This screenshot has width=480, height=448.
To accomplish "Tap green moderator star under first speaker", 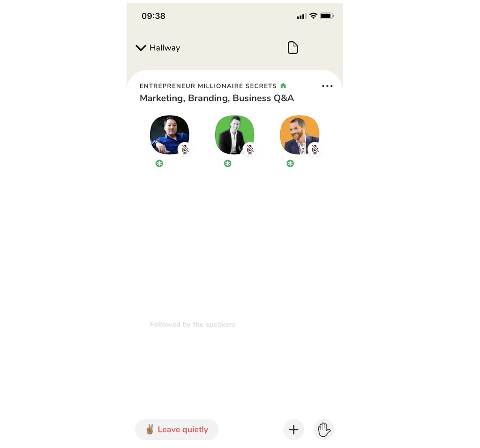I will pyautogui.click(x=159, y=164).
